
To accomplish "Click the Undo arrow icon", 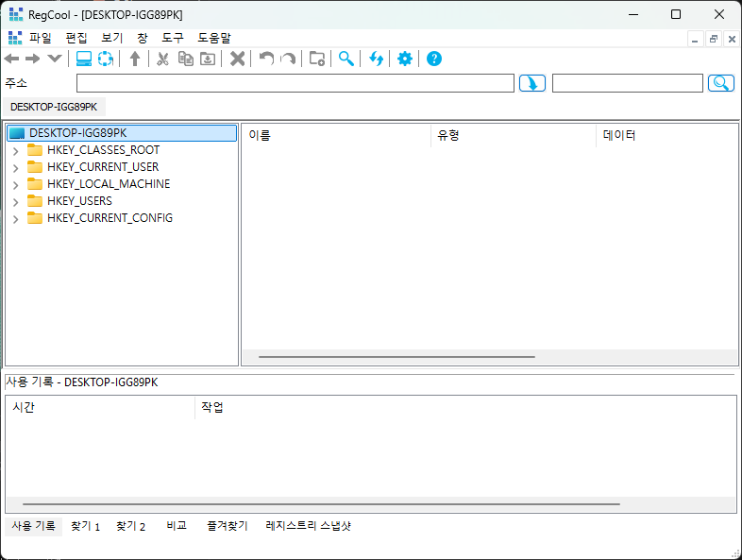I will click(x=266, y=59).
